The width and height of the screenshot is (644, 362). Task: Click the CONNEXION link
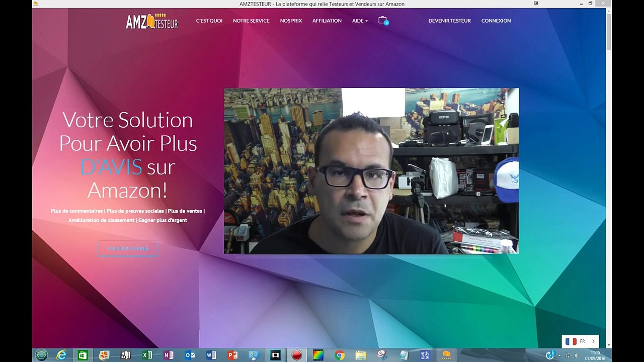(x=496, y=21)
